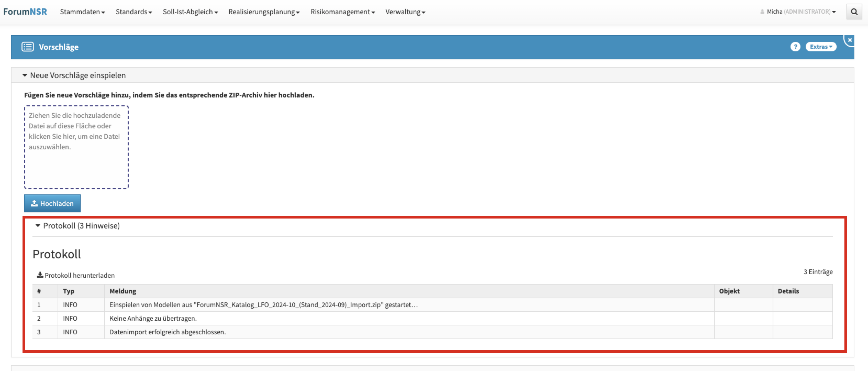Open the Verwaltung menu
The height and width of the screenshot is (371, 868).
point(405,12)
